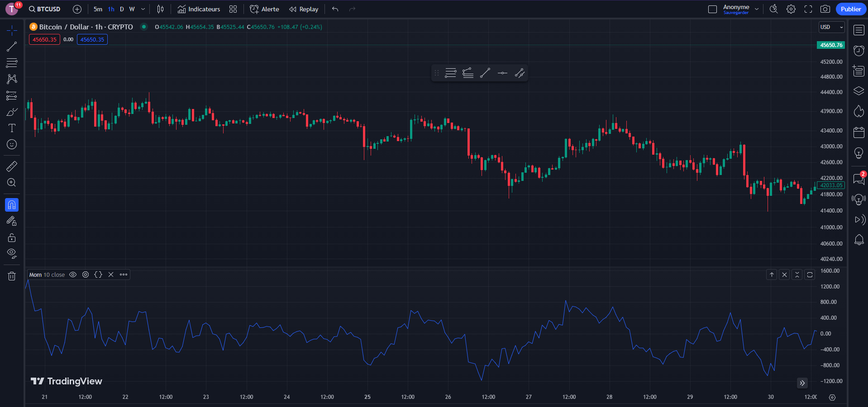Screen dimensions: 868x407
Task: Click the scroll-to-latest-bar arrow
Action: click(x=802, y=383)
